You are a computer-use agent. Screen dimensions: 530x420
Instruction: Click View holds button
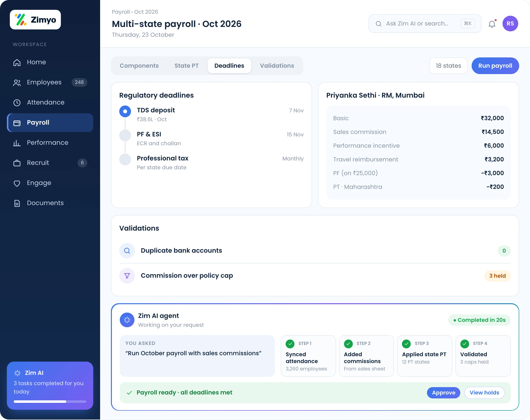tap(484, 393)
